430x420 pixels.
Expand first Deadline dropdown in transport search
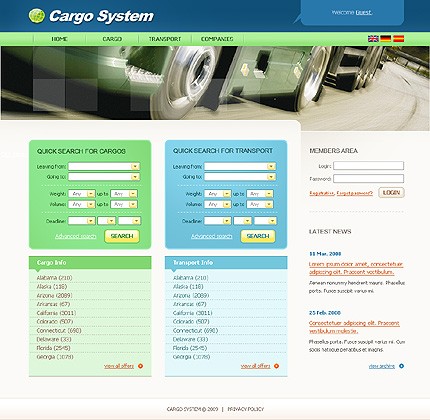pyautogui.click(x=217, y=221)
